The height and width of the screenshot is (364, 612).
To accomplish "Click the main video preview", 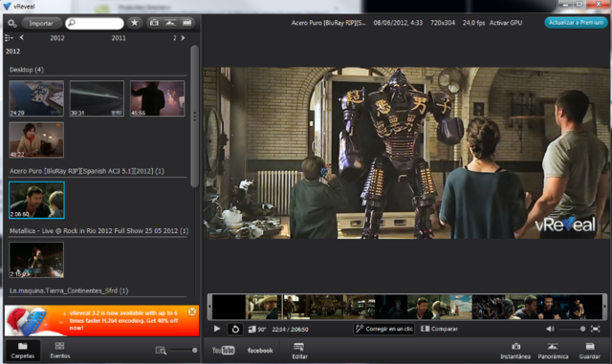I will click(406, 153).
